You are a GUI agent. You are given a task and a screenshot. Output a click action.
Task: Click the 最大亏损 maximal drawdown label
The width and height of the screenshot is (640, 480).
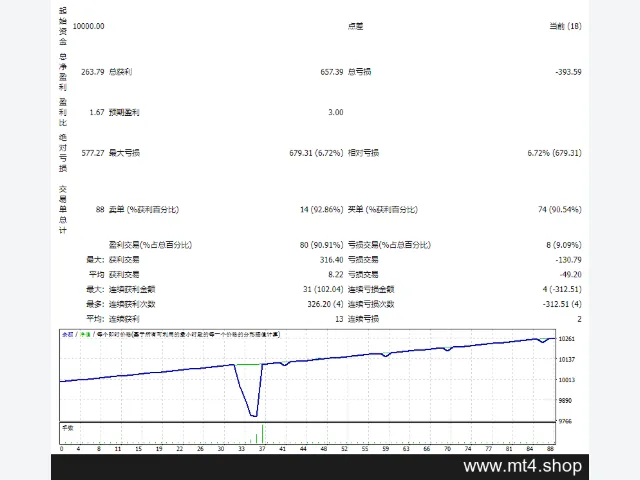click(124, 153)
